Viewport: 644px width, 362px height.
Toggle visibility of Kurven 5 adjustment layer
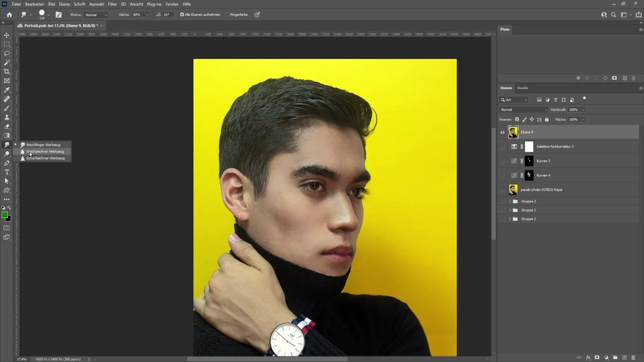point(502,161)
